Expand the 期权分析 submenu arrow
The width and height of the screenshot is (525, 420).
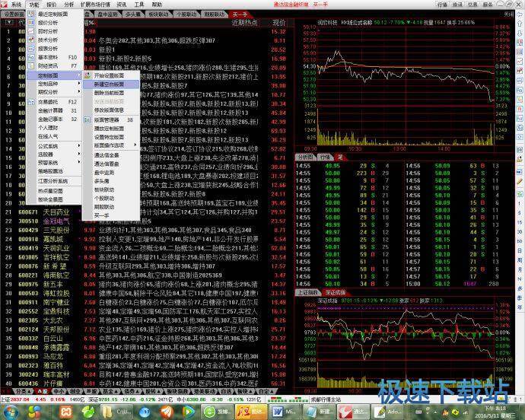click(x=79, y=92)
